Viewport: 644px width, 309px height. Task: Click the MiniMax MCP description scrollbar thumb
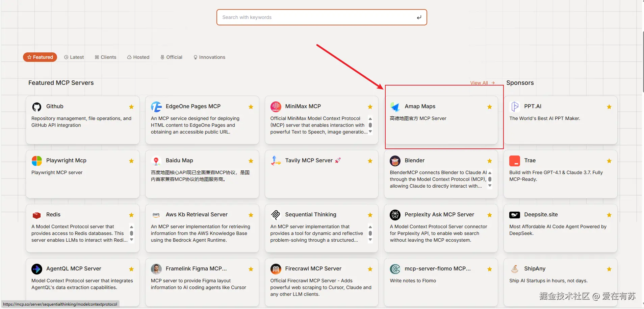click(370, 125)
